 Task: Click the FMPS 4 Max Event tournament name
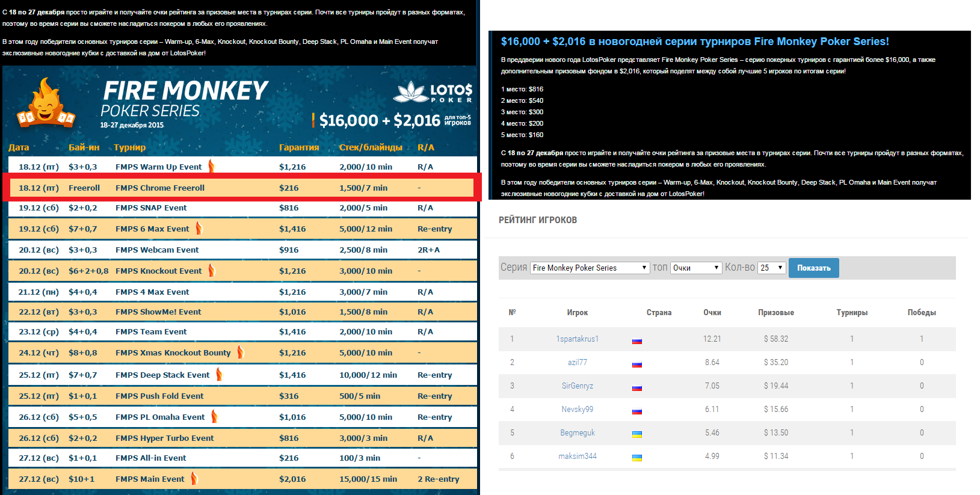152,292
